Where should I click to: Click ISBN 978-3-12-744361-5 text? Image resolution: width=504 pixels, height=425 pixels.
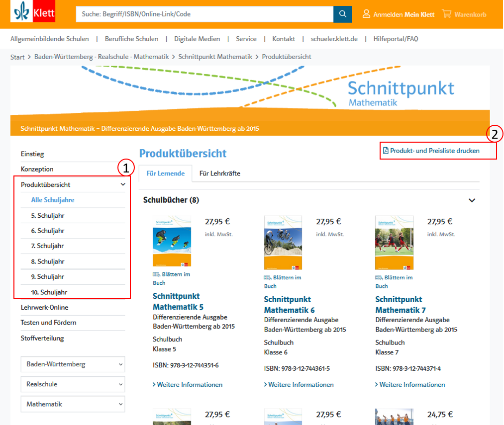pyautogui.click(x=297, y=368)
